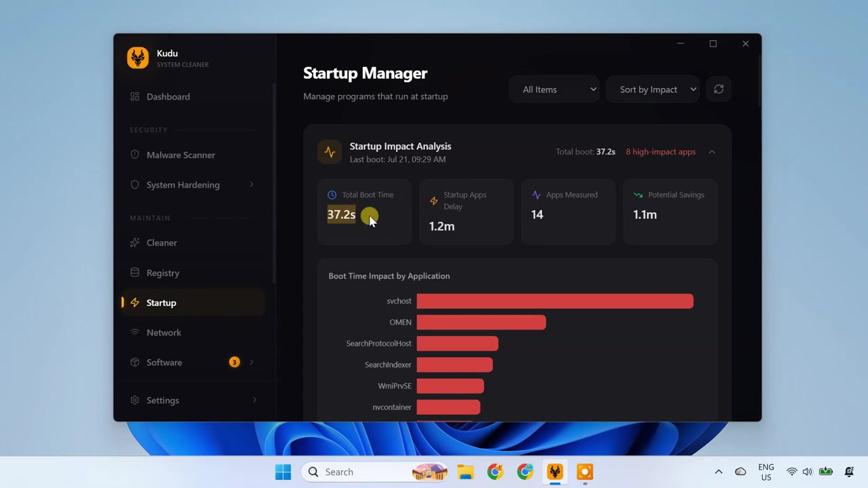
Task: Click the System Hardening shield icon
Action: point(134,184)
